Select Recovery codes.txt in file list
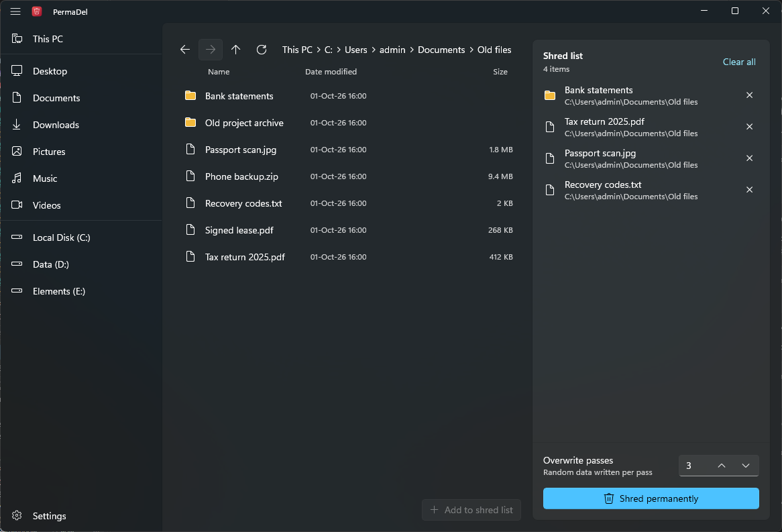Image resolution: width=782 pixels, height=532 pixels. tap(349, 203)
